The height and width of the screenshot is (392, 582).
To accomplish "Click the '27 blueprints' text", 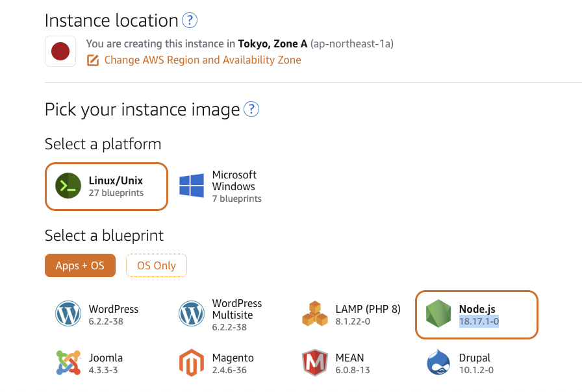I will click(116, 193).
